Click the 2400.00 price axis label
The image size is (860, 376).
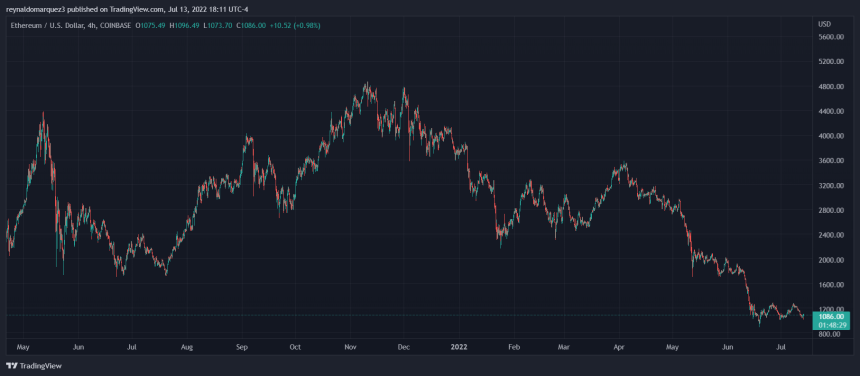pos(830,235)
